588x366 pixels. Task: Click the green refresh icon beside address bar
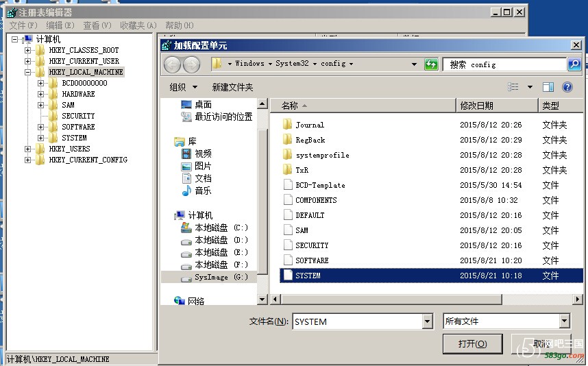431,64
